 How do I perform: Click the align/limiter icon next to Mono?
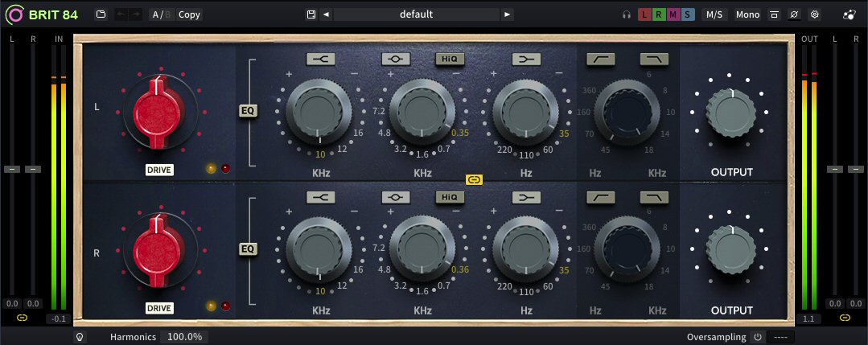pos(774,15)
